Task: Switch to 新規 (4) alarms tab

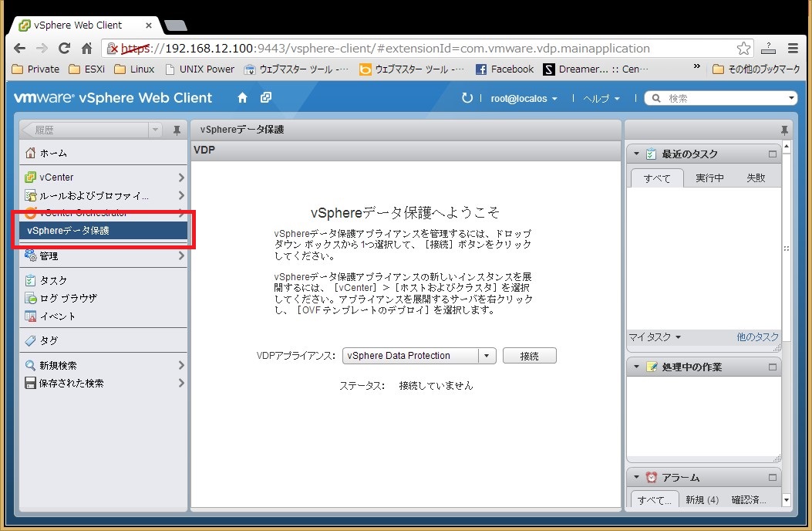Action: (702, 500)
